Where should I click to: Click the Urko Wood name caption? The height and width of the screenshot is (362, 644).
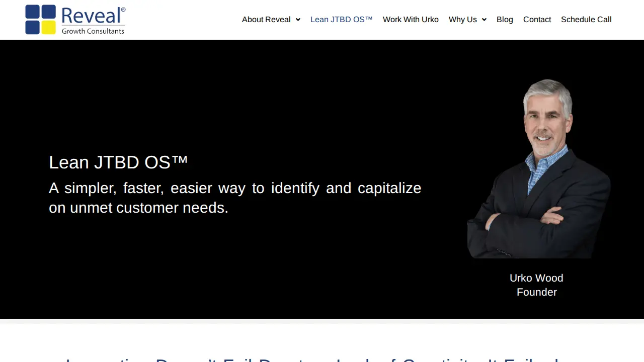click(536, 278)
